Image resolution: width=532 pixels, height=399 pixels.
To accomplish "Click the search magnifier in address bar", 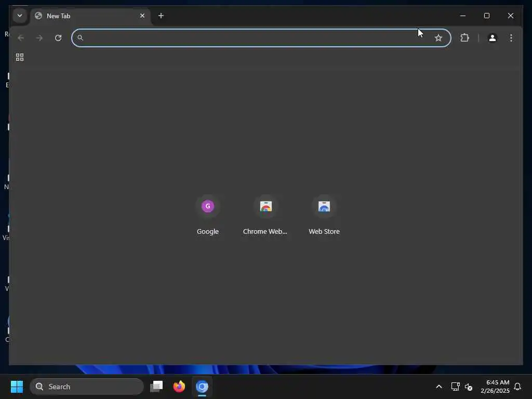I will (80, 37).
